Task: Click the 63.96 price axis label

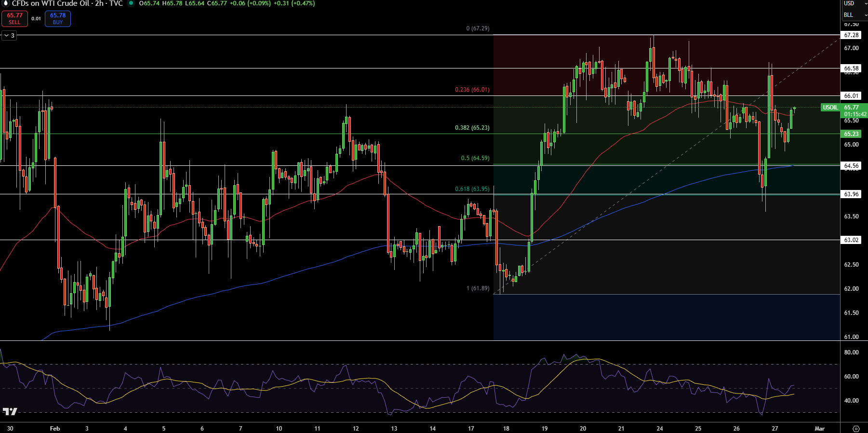Action: tap(851, 194)
